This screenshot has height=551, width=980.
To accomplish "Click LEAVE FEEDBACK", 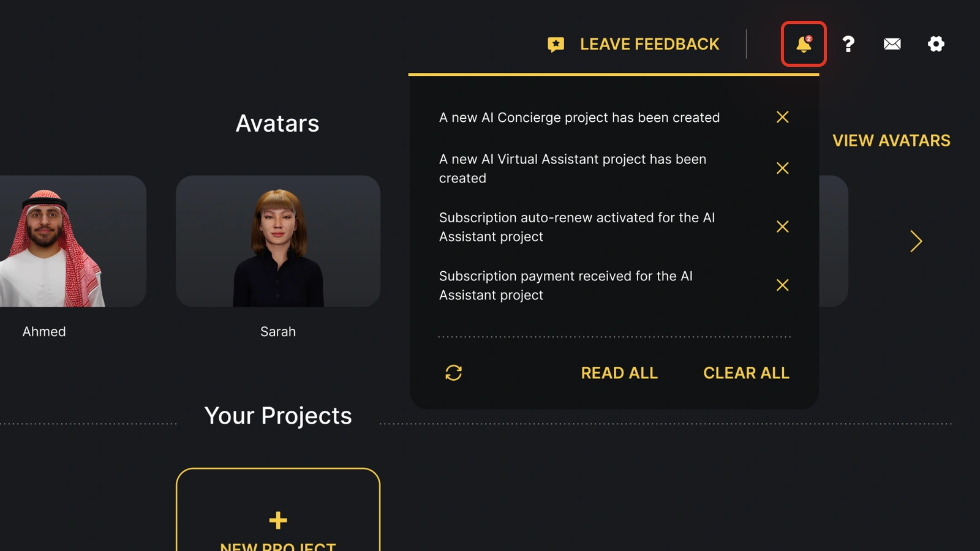I will point(649,43).
